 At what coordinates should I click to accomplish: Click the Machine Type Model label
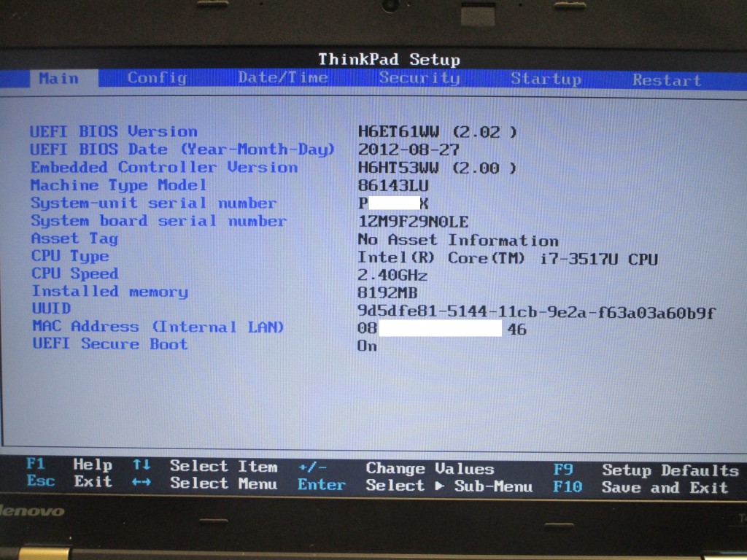(x=118, y=184)
